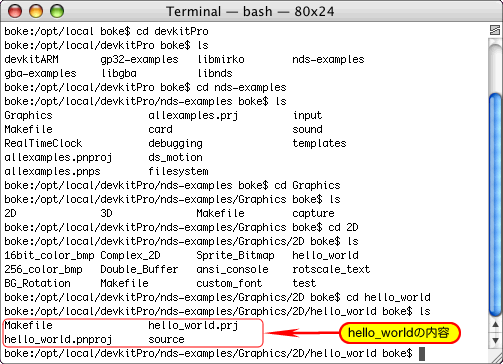Click the ds_motion entry
The image size is (503, 364).
(175, 157)
